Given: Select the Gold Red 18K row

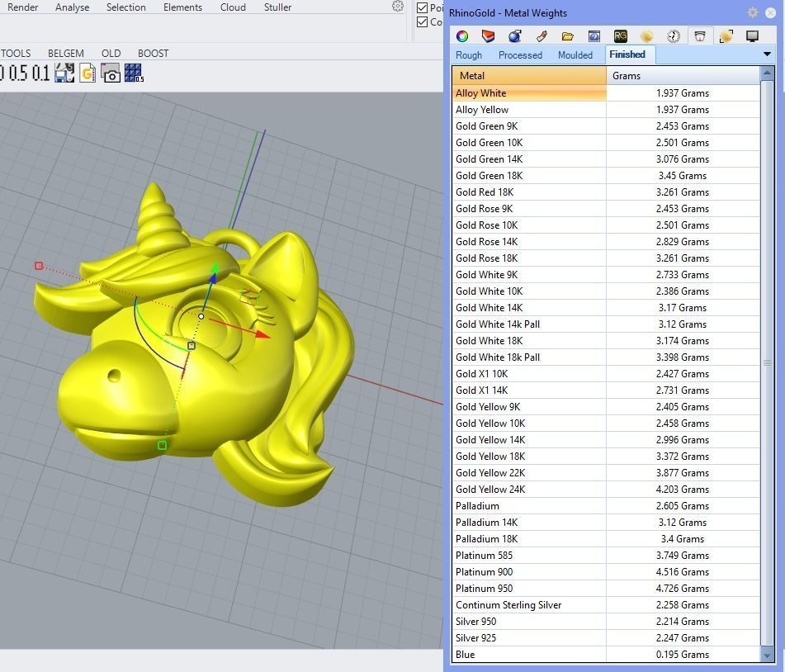Looking at the screenshot, I should click(x=606, y=192).
